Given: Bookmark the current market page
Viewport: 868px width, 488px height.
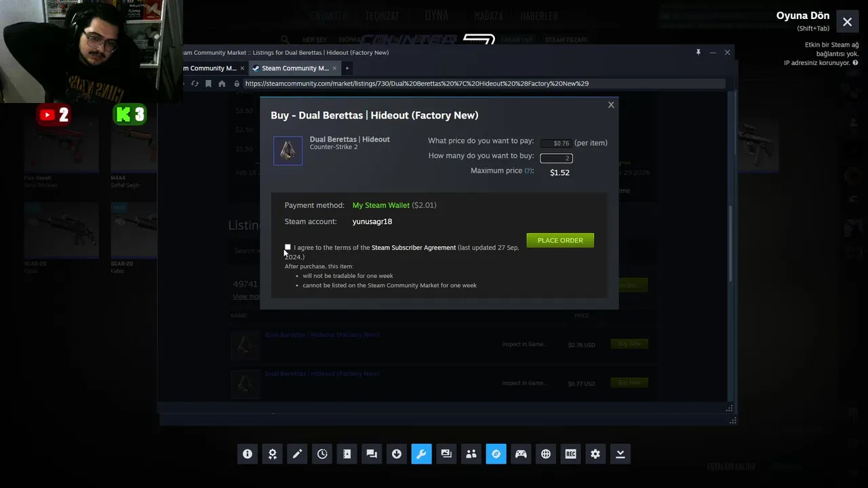Looking at the screenshot, I should point(208,83).
